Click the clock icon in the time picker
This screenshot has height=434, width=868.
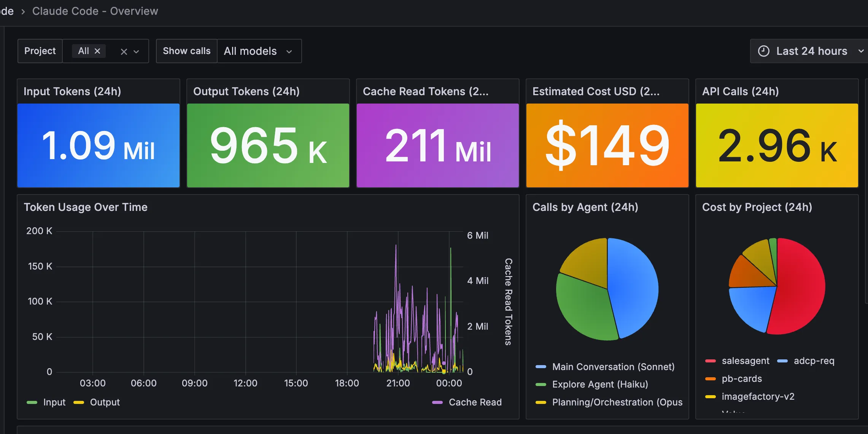click(x=764, y=51)
